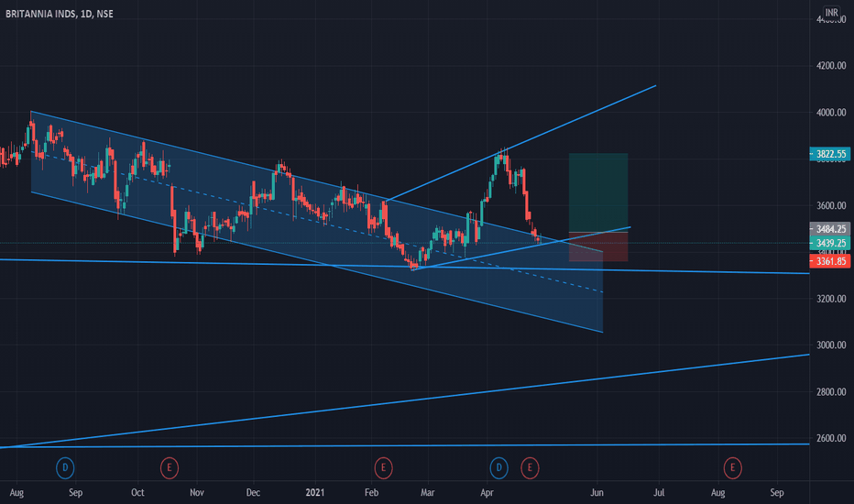Click the red stop loss zone
The height and width of the screenshot is (504, 854).
coord(598,247)
